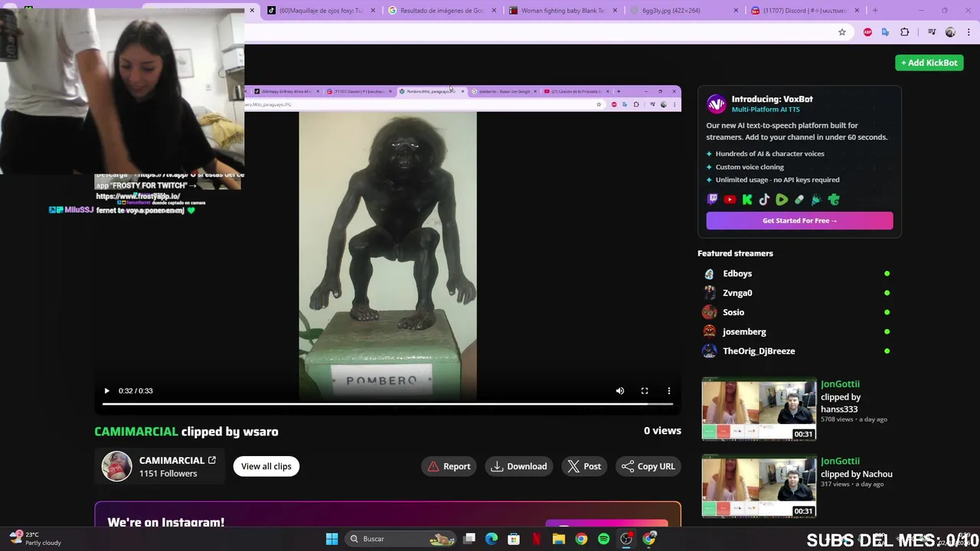Click the party popper icon in VoxBot ad
Image resolution: width=980 pixels, height=551 pixels.
[816, 200]
